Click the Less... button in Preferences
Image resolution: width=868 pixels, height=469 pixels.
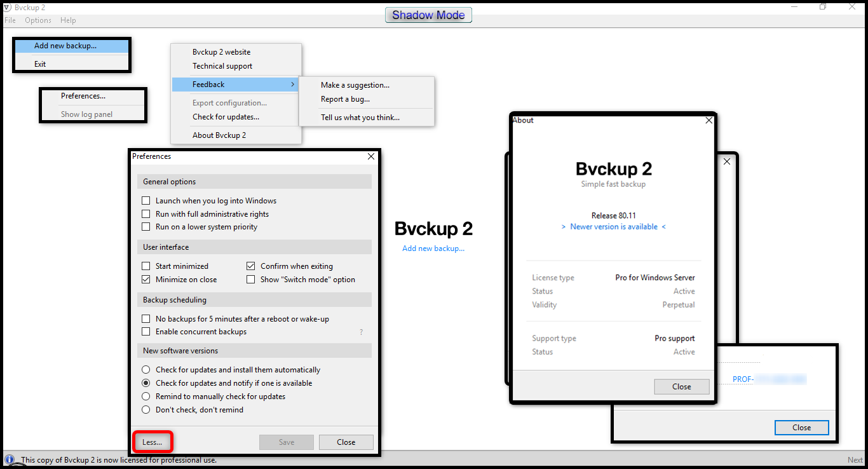coord(153,442)
